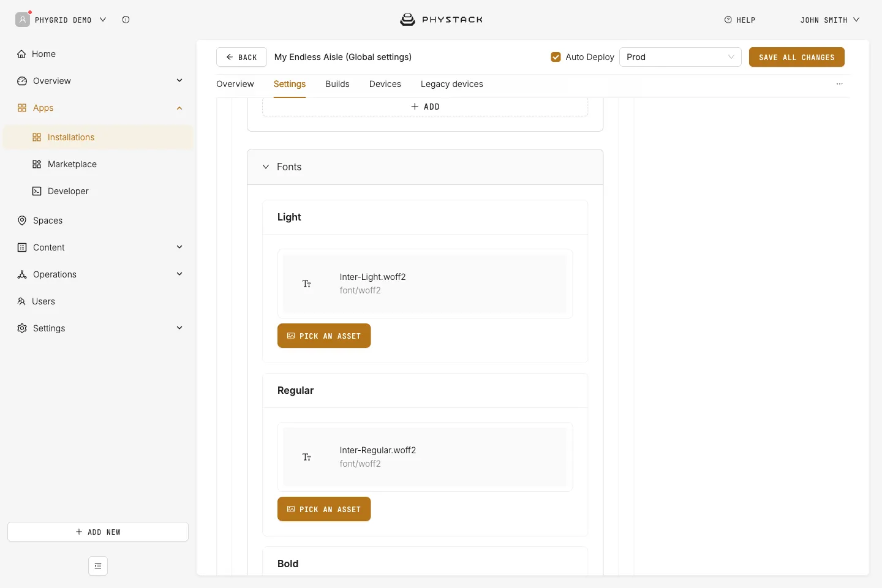
Task: Click the Content list icon
Action: pyautogui.click(x=22, y=247)
